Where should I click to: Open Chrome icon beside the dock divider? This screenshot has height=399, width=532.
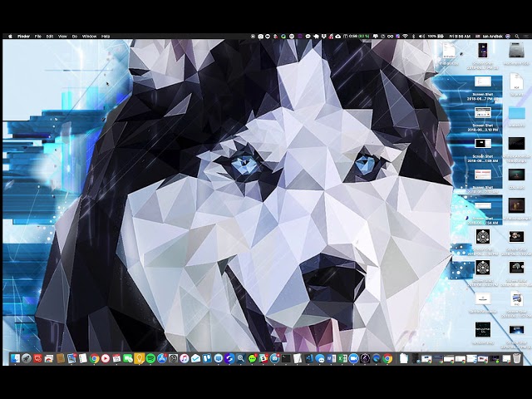(387, 358)
